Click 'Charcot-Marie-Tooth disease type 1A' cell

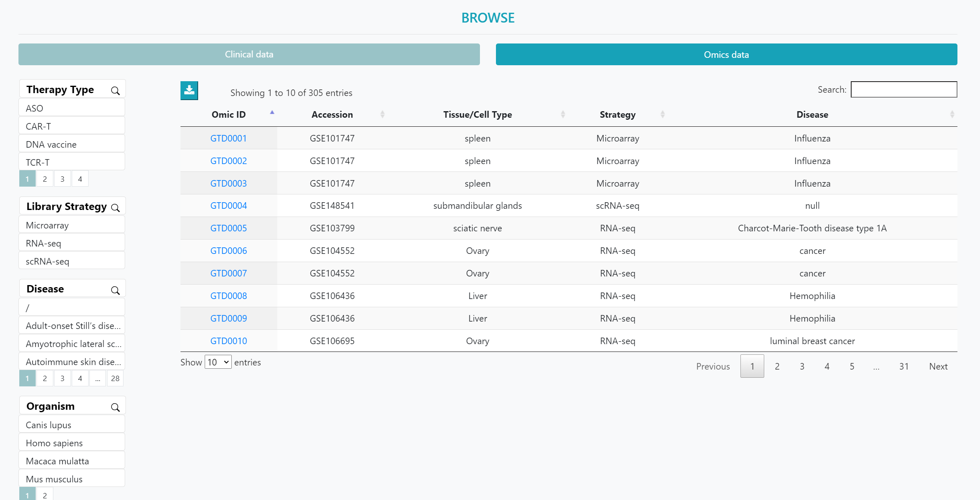812,228
